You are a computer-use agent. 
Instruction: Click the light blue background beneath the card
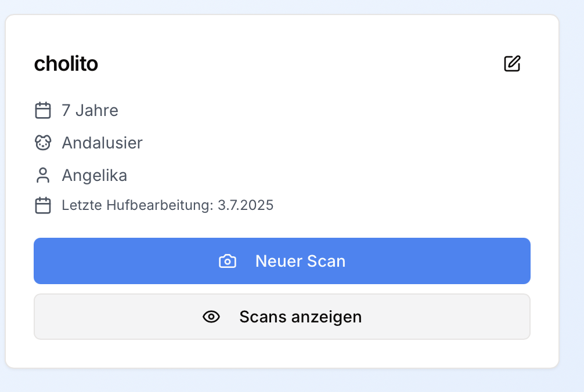click(282, 380)
